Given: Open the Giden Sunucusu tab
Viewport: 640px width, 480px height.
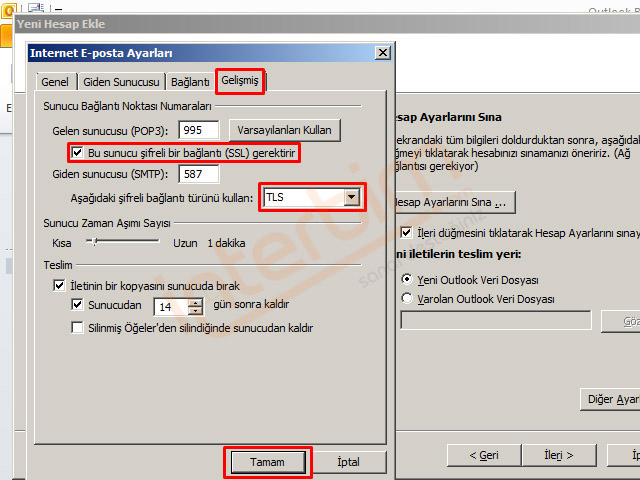Looking at the screenshot, I should (121, 82).
